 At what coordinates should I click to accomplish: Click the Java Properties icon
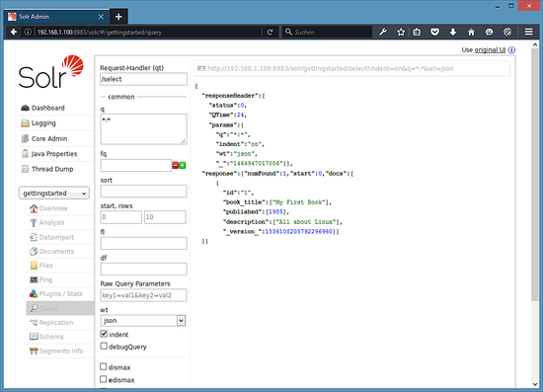tap(25, 154)
